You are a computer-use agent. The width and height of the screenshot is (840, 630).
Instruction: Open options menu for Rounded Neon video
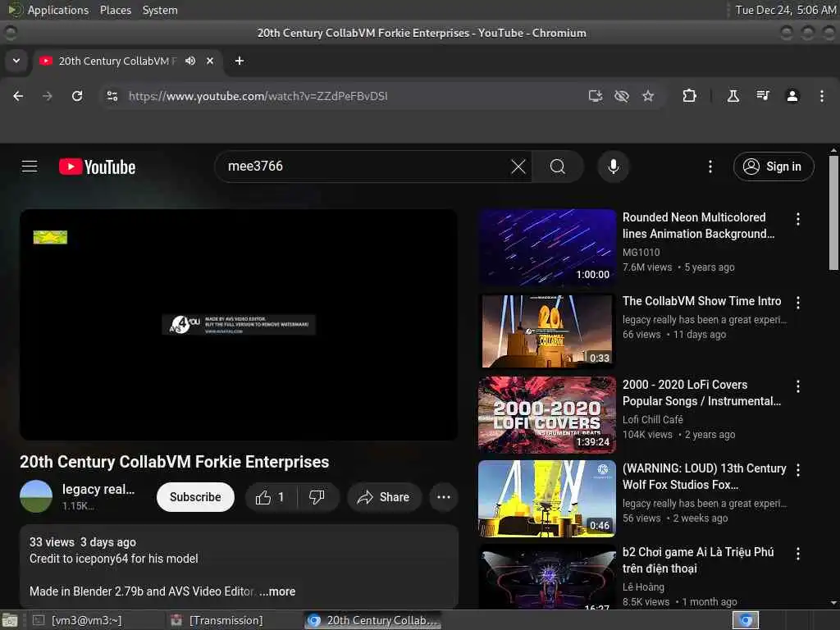798,219
